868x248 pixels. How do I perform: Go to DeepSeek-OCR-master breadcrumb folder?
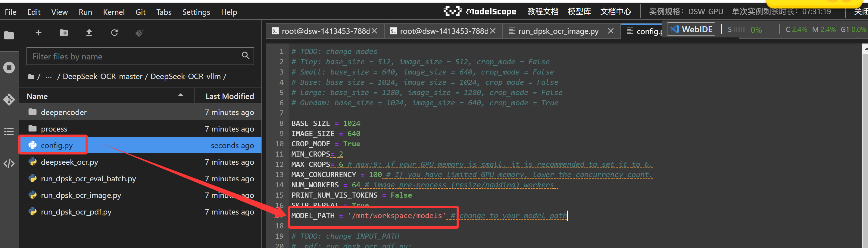coord(102,77)
